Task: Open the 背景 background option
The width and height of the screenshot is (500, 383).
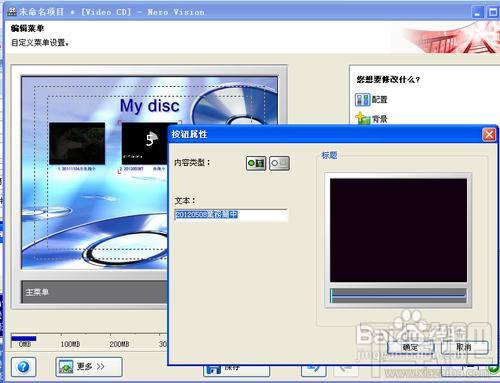Action: [372, 119]
